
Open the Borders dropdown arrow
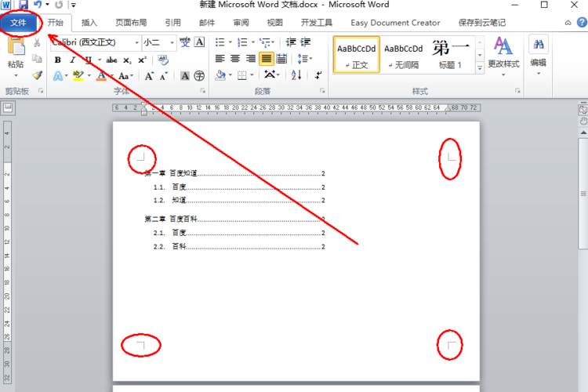tap(252, 75)
